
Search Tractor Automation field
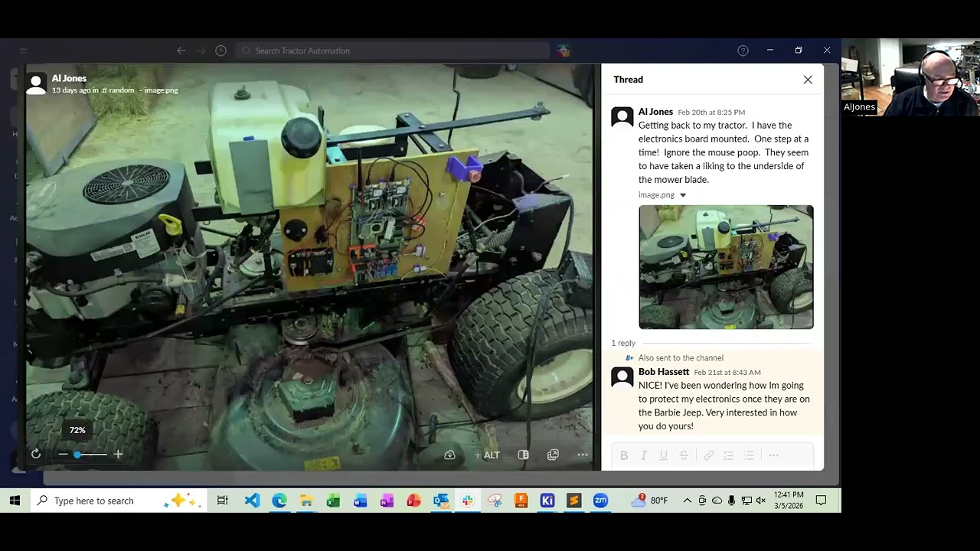coord(392,51)
